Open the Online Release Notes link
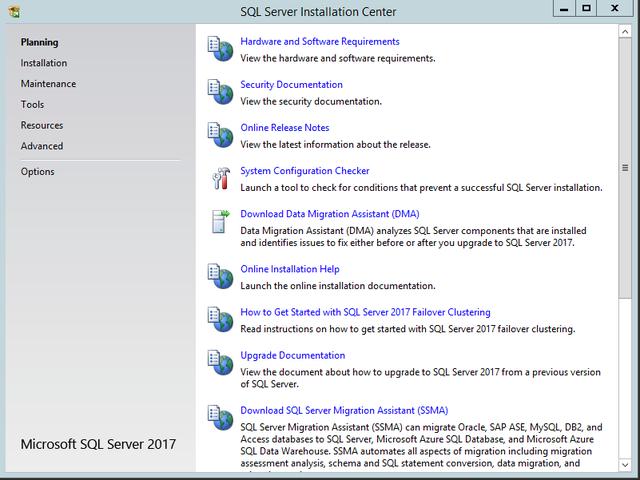The width and height of the screenshot is (640, 480). tap(284, 128)
